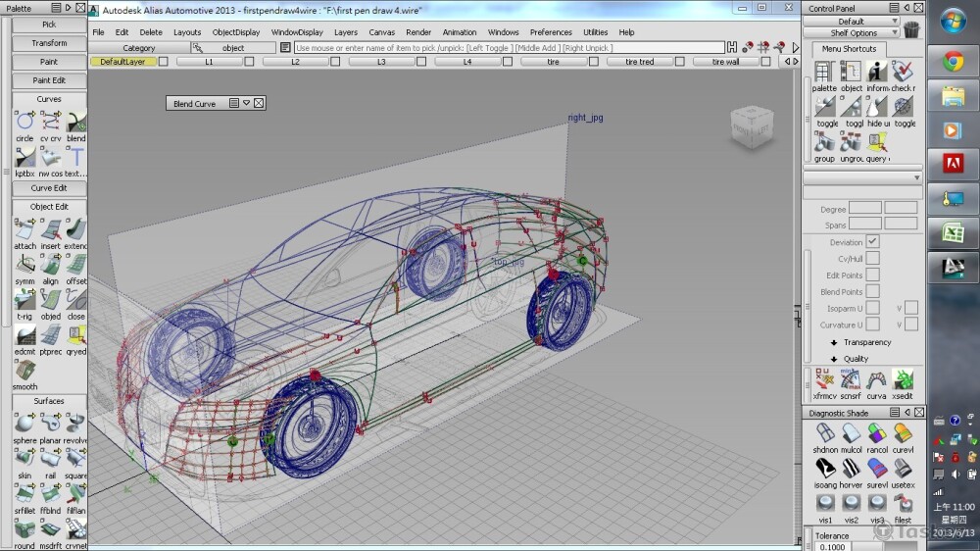Click the Transform palette button

pos(49,43)
